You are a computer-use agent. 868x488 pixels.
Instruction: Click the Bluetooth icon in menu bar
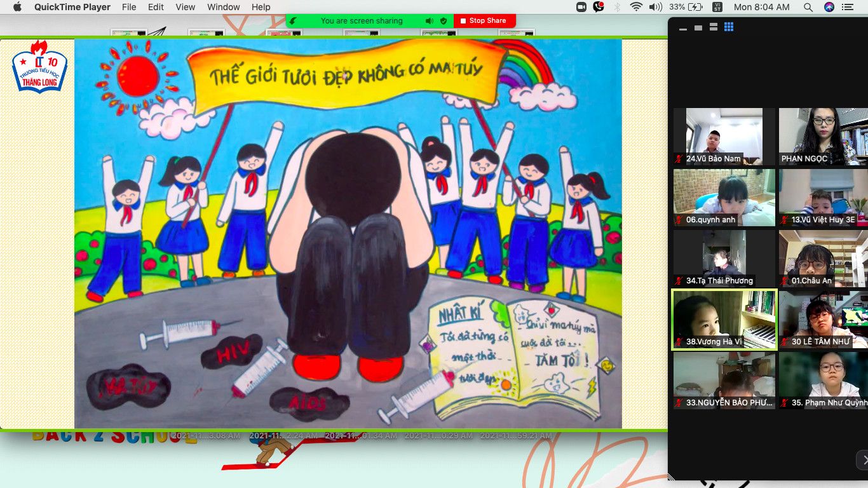click(617, 7)
